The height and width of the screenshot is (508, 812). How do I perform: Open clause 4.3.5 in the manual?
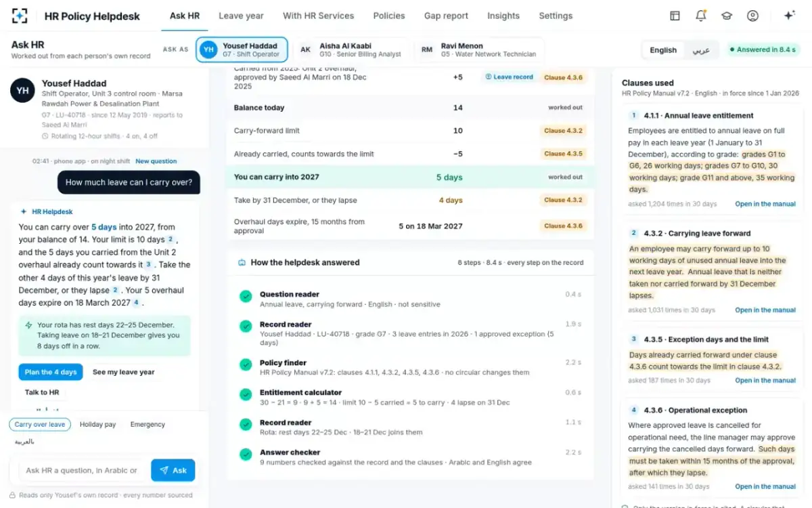[765, 381]
